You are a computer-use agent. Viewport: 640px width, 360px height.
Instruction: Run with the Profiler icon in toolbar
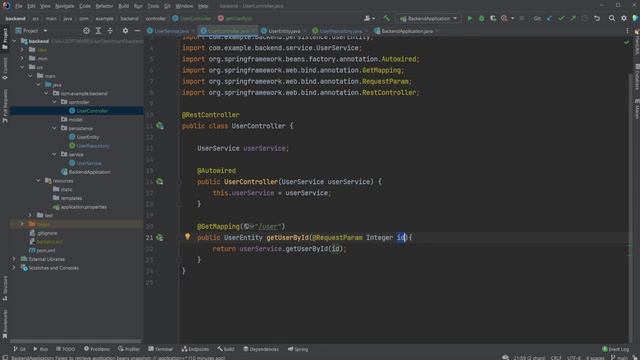pyautogui.click(x=504, y=18)
